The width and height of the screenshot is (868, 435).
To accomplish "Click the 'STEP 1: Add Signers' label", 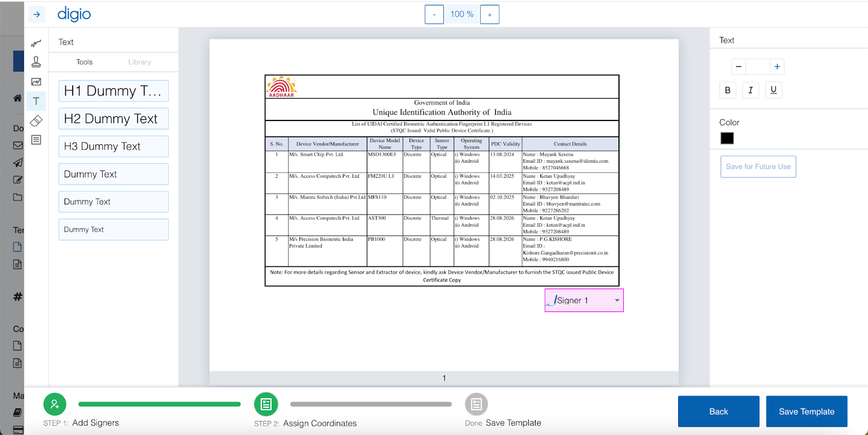I will [81, 423].
